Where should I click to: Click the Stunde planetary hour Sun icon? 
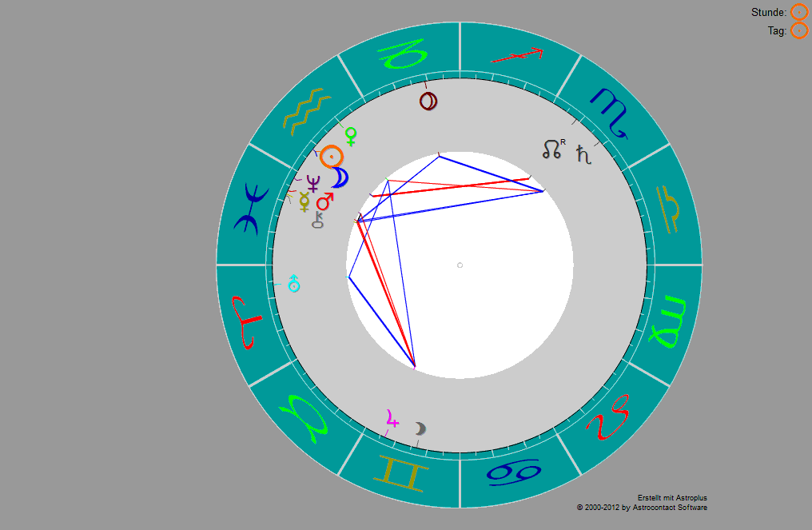798,12
